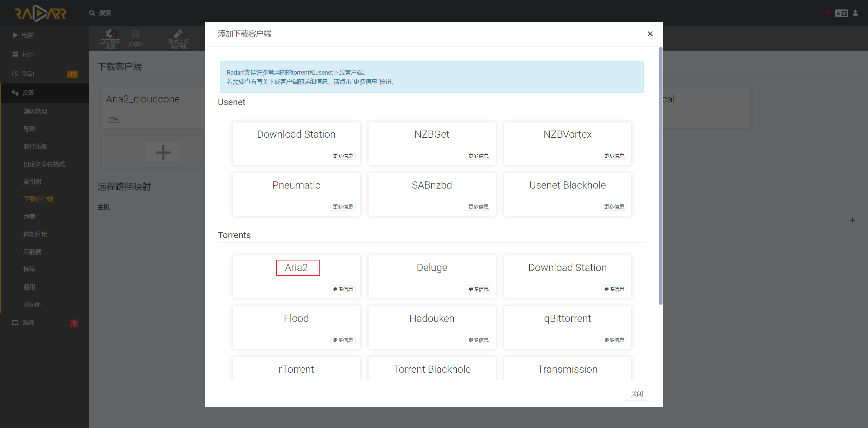Image resolution: width=868 pixels, height=428 pixels.
Task: Click the add new client plus icon
Action: coord(163,153)
